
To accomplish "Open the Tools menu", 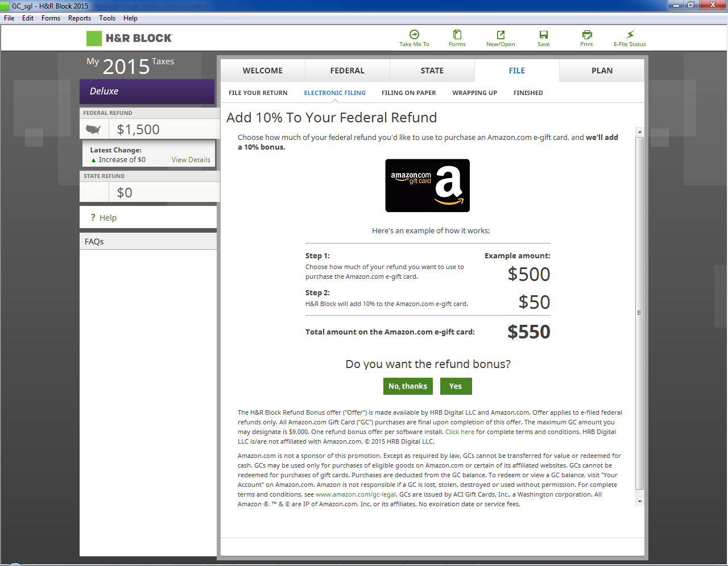I will pyautogui.click(x=107, y=18).
